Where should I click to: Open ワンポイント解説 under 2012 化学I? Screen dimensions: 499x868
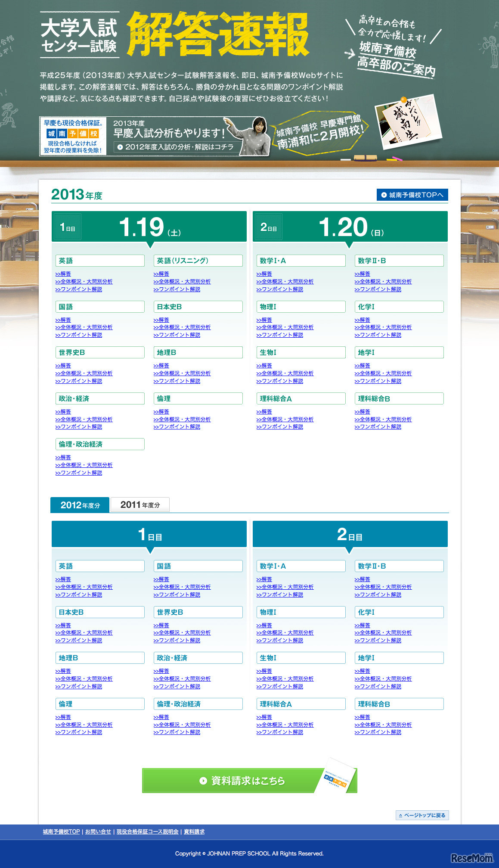tap(378, 640)
